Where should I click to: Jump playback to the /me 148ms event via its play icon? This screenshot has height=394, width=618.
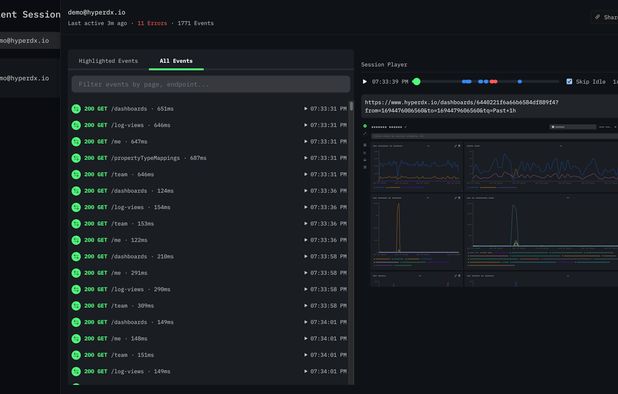tap(305, 338)
